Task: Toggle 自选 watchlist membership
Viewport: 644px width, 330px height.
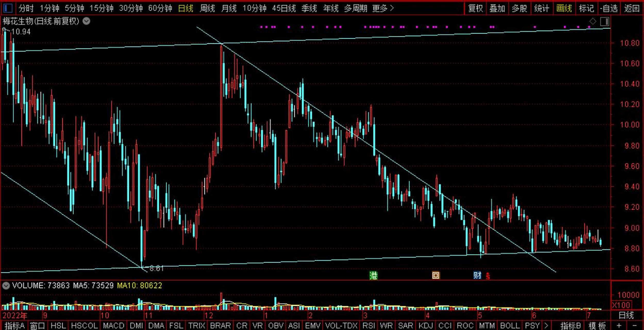Action: 609,8
